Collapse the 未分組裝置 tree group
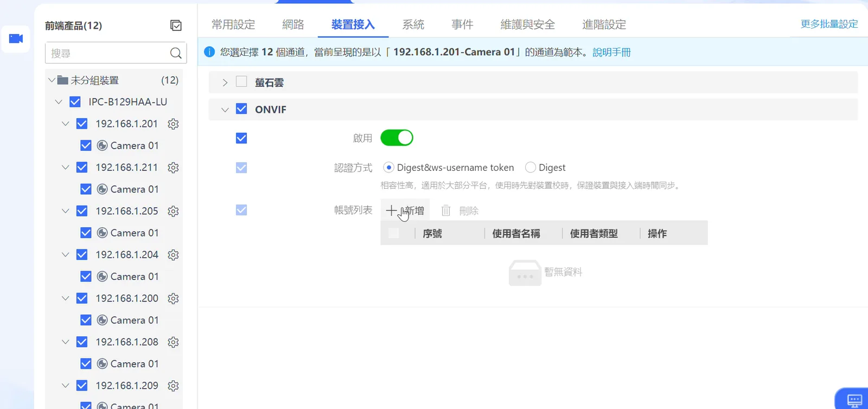 (52, 80)
